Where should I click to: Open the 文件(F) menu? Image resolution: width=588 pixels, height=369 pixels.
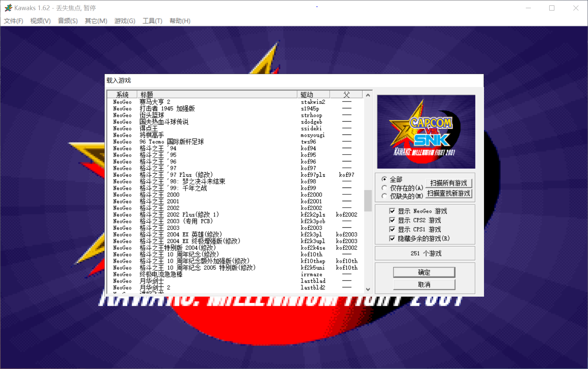(13, 21)
